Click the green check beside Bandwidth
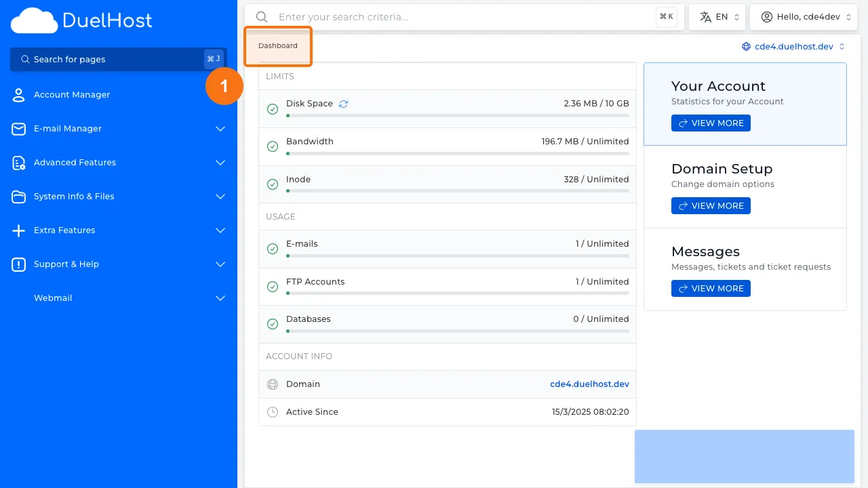Viewport: 868px width, 488px height. click(x=273, y=146)
